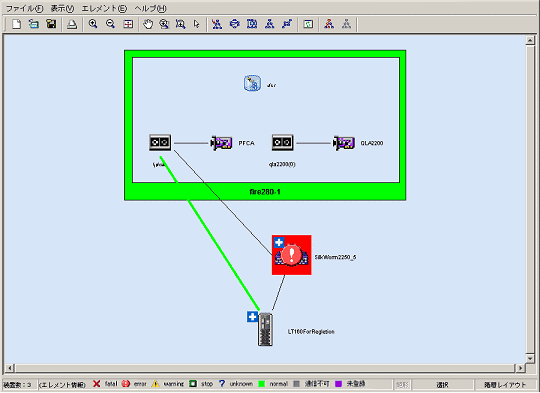Click the green normal status legend swatch

click(x=262, y=384)
